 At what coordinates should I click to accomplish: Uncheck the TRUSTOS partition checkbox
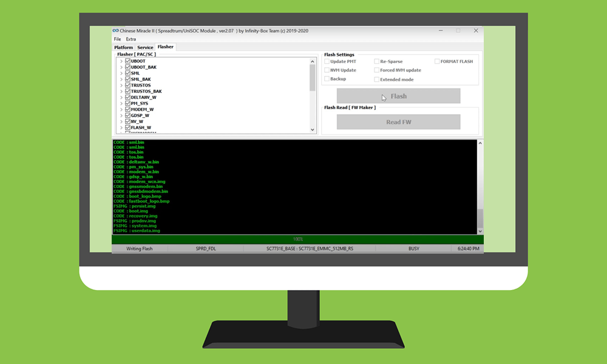tap(127, 85)
